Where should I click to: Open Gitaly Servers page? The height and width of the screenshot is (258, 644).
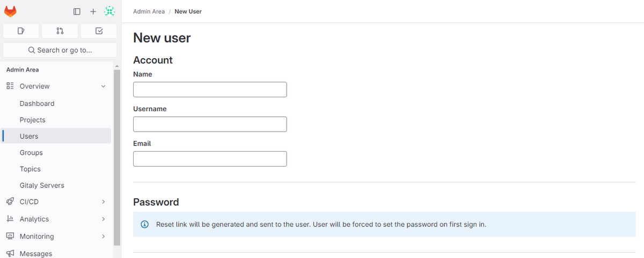coord(42,185)
